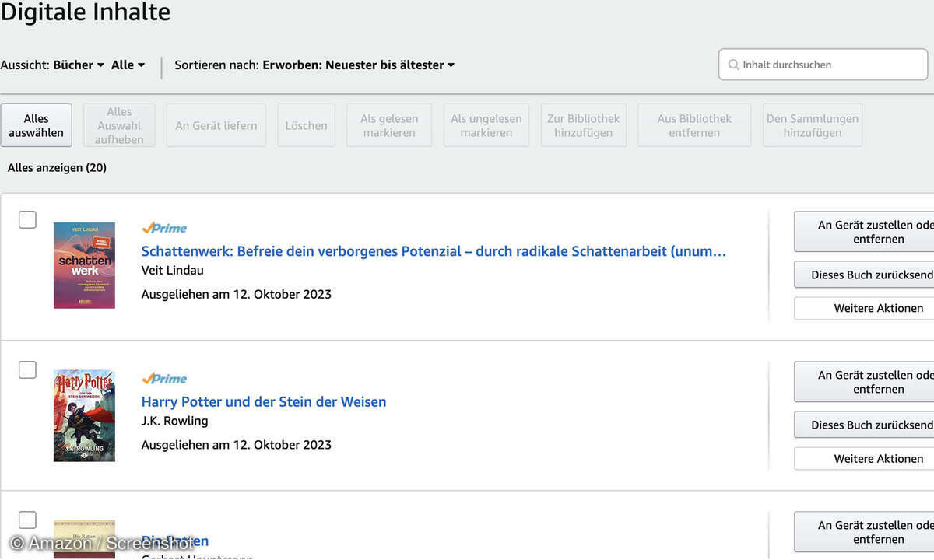
Task: Click the Schattenwerk cover thumbnail
Action: [x=84, y=265]
